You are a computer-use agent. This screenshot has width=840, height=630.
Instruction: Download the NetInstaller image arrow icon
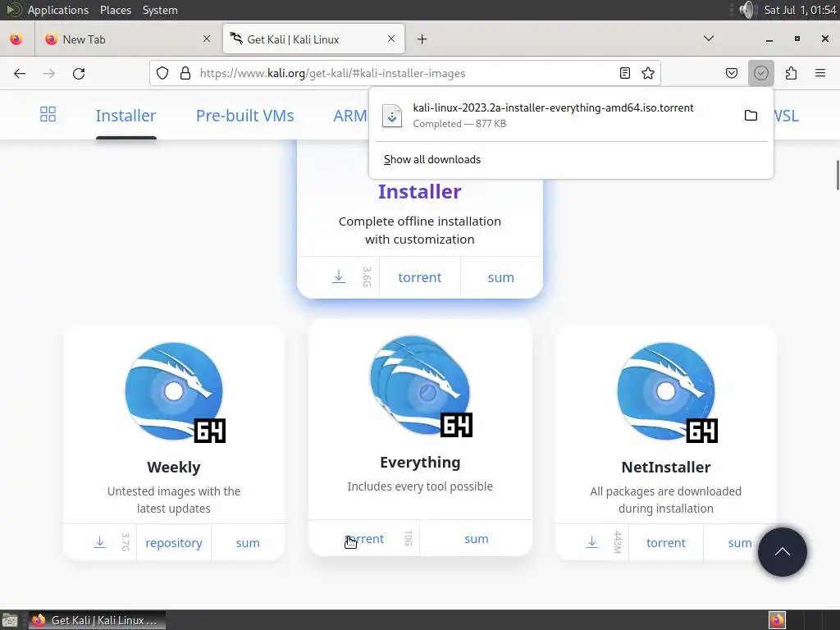pos(592,542)
